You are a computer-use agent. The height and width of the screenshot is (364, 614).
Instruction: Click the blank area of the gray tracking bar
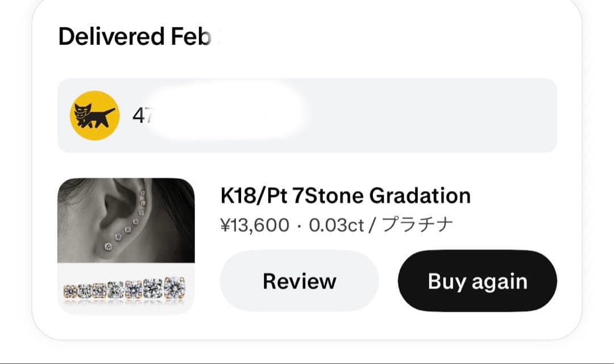(x=432, y=115)
